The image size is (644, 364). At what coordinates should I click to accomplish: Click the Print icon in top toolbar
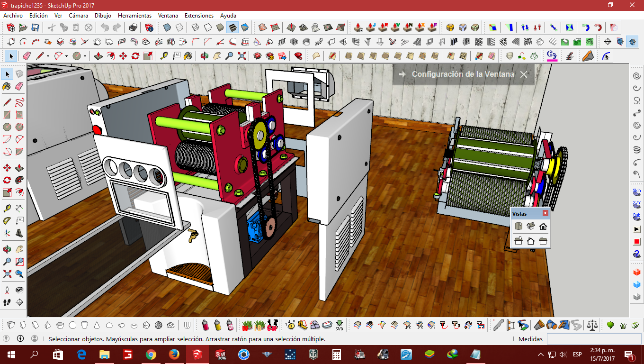pyautogui.click(x=133, y=27)
